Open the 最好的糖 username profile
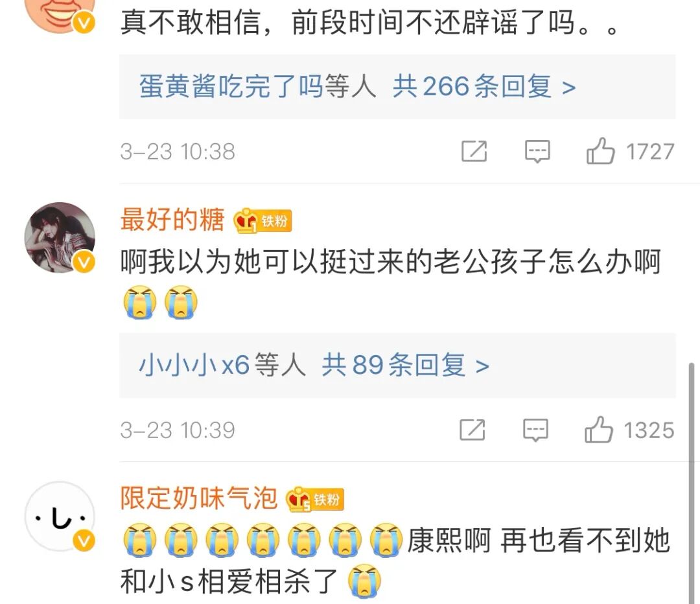 coord(172,220)
